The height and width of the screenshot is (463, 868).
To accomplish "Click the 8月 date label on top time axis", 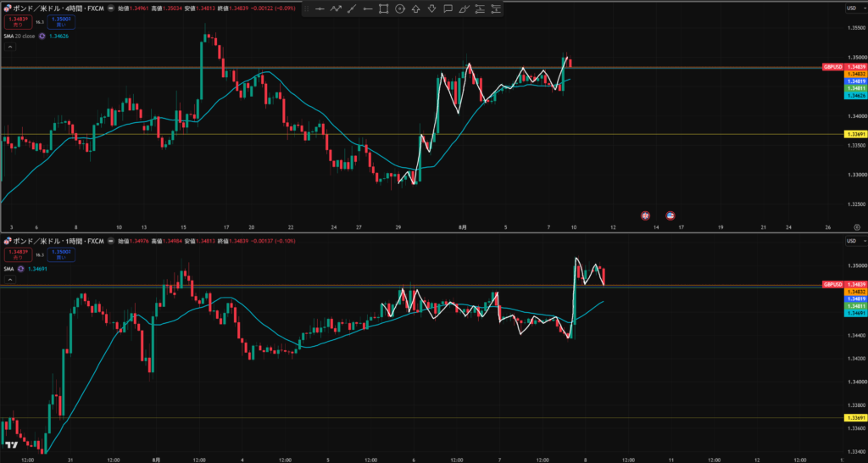I will click(463, 227).
